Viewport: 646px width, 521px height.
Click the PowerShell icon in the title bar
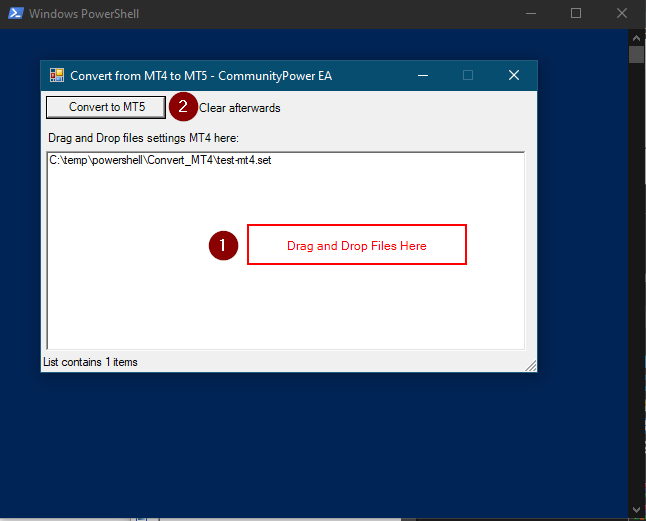16,13
